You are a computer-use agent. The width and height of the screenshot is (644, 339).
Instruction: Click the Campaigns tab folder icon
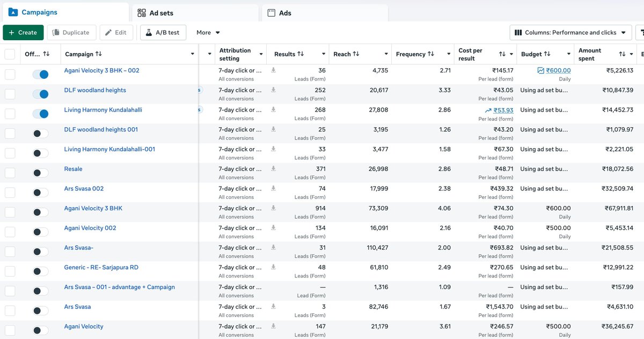(13, 12)
